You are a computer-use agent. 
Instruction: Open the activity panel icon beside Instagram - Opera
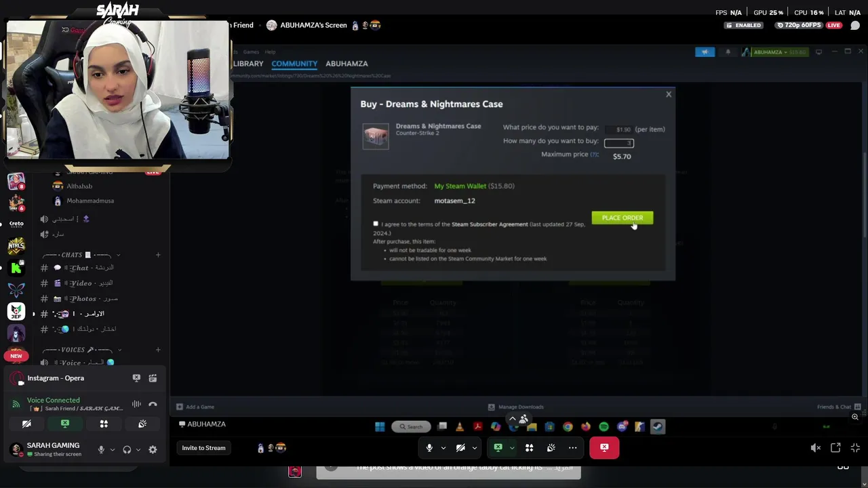click(153, 378)
